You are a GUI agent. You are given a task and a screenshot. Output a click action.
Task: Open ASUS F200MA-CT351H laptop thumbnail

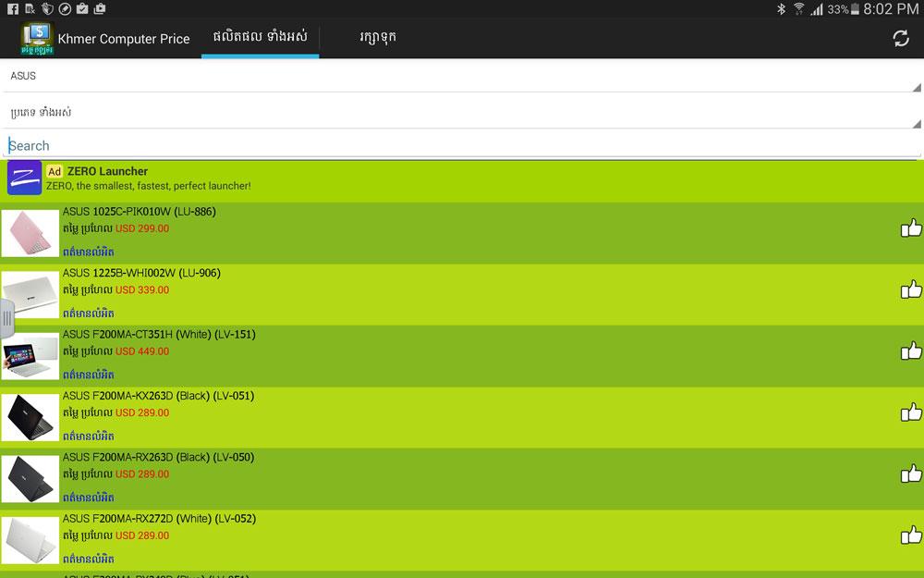(30, 356)
